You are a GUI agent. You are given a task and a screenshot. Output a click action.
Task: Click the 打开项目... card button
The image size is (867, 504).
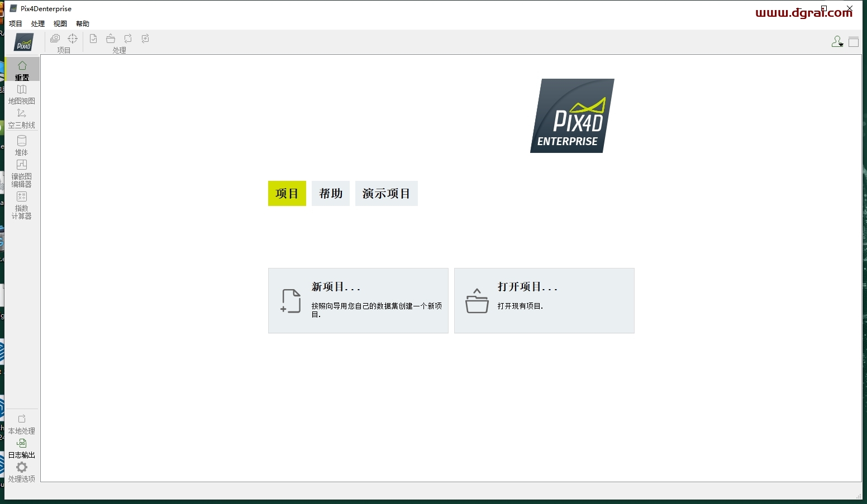point(544,301)
